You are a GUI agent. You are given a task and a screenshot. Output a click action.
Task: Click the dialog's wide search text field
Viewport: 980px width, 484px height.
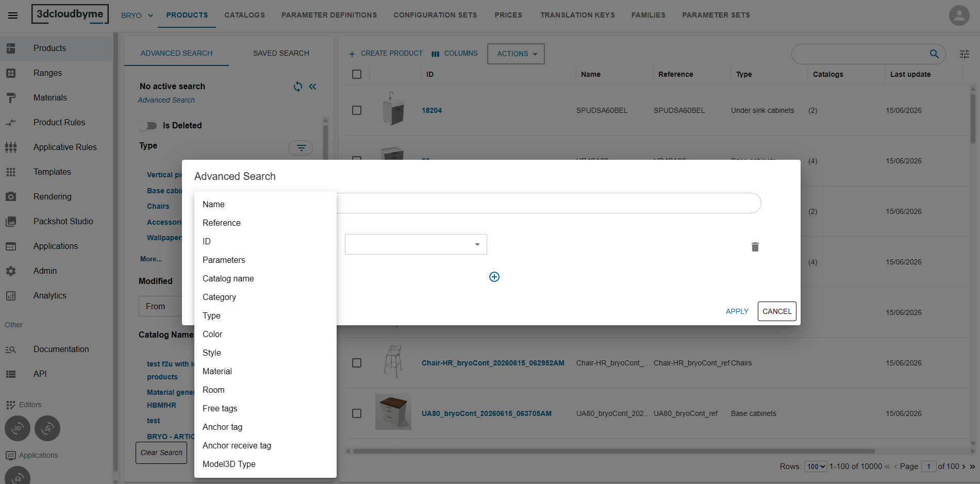tap(549, 203)
